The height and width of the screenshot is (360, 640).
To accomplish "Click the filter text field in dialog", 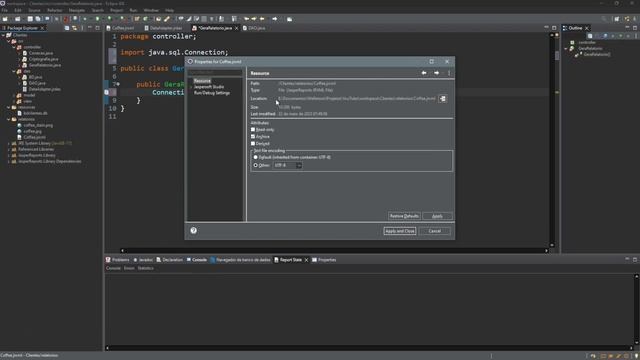I will [215, 72].
